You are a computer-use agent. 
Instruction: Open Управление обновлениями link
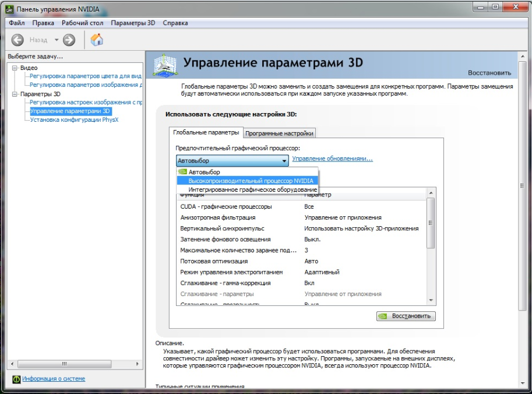[x=333, y=159]
